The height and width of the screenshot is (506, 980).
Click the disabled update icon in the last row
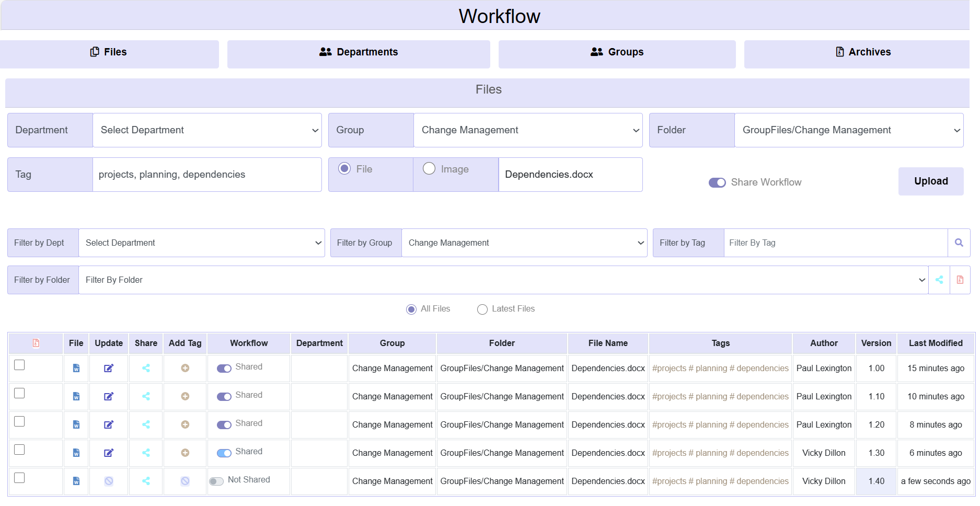108,481
